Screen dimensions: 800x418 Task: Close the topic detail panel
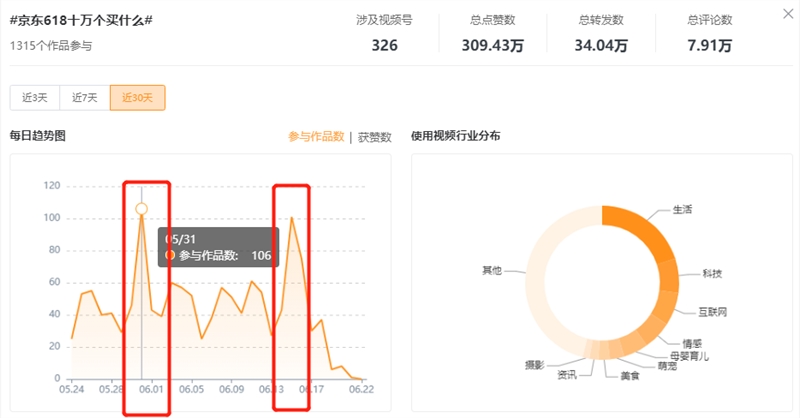coord(788,14)
